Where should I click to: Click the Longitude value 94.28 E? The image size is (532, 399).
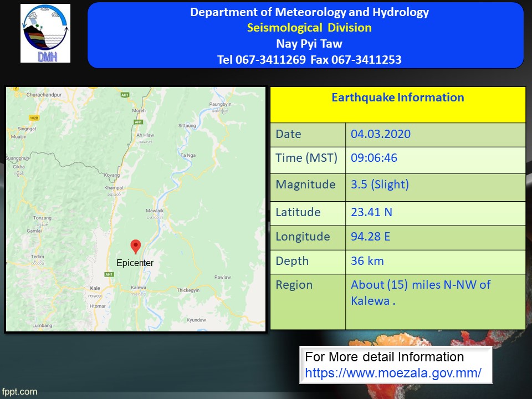tap(370, 237)
